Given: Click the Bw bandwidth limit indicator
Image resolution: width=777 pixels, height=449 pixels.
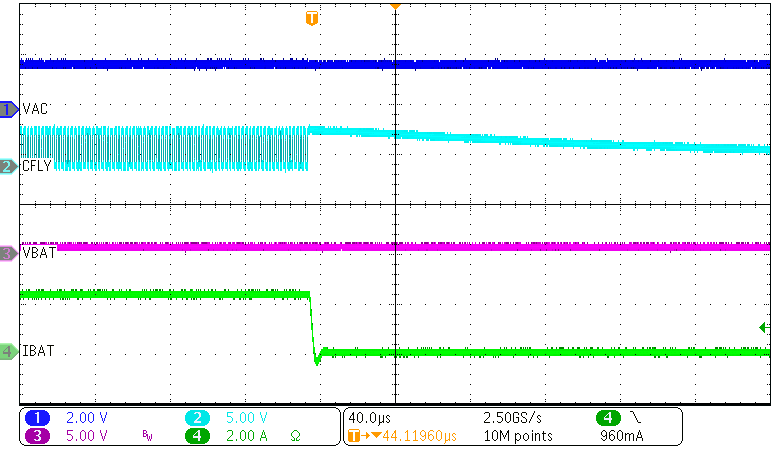Looking at the screenshot, I should coord(147,436).
